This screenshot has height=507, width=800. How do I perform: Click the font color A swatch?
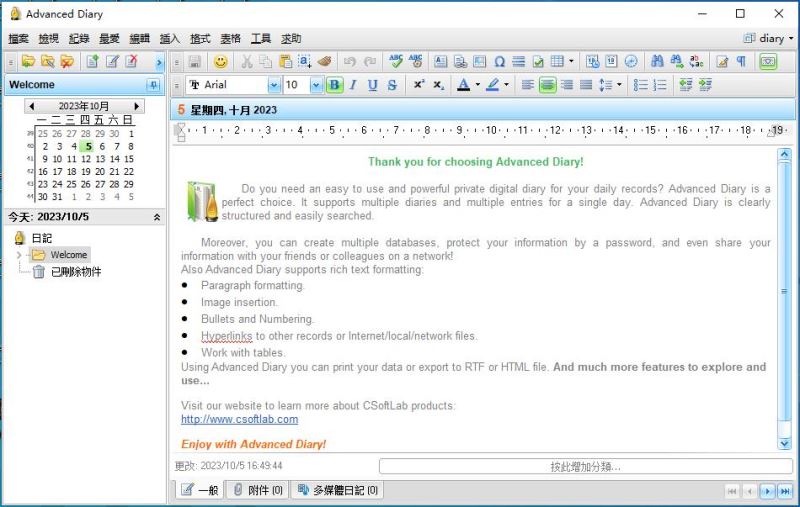[463, 85]
